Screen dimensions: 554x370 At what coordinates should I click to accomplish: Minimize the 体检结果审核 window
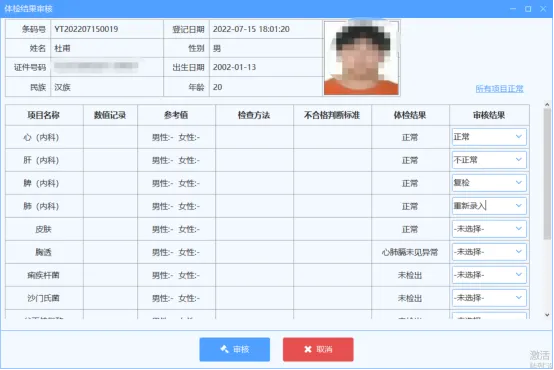(x=513, y=9)
